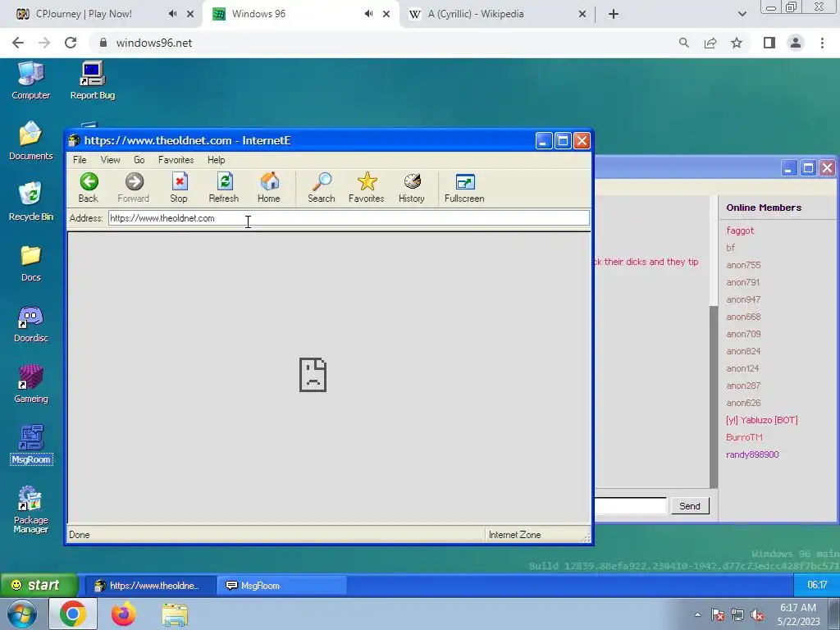Open Firefox from the Windows taskbar
Viewport: 840px width, 630px height.
click(x=123, y=614)
